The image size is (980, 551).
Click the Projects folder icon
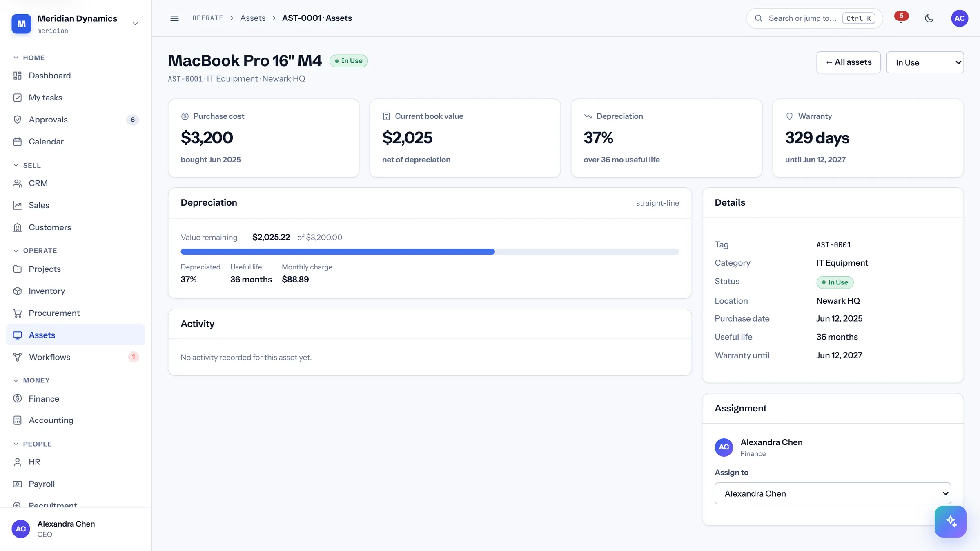point(17,269)
